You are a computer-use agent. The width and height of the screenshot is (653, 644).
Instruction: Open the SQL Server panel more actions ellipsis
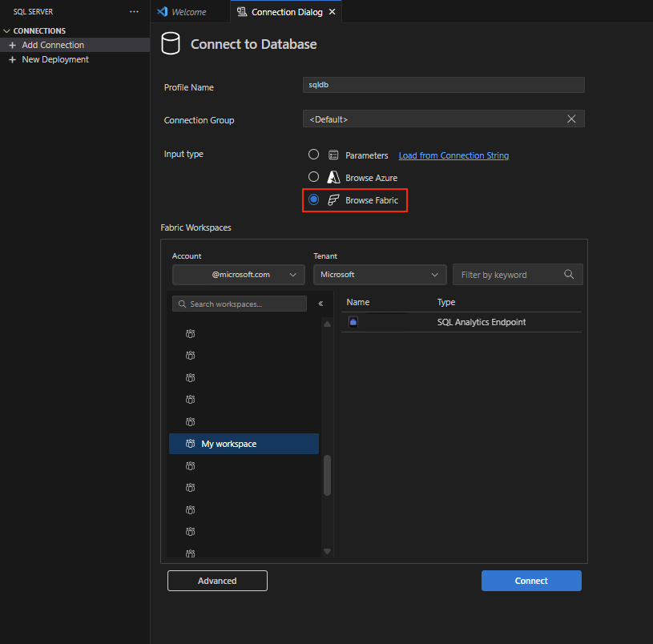[x=134, y=12]
